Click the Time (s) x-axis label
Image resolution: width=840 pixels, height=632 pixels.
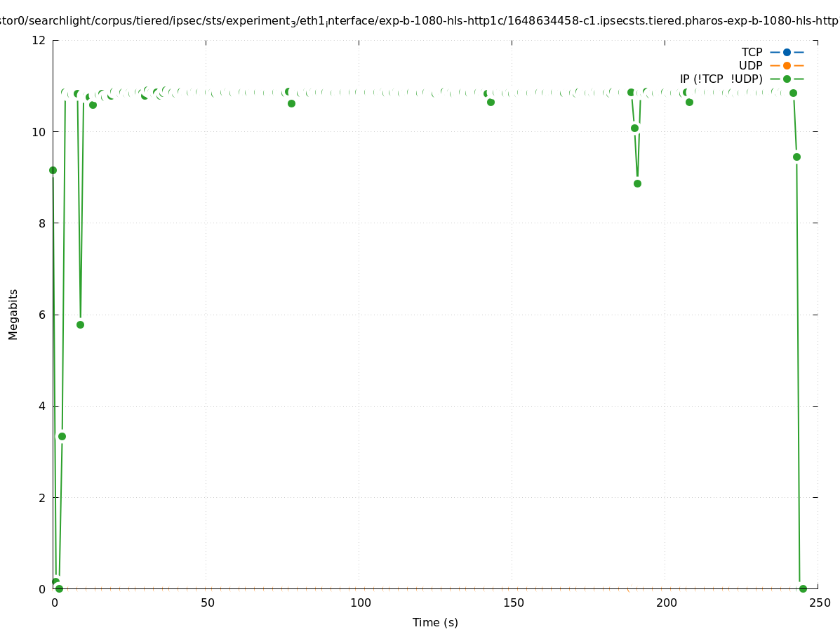point(435,622)
